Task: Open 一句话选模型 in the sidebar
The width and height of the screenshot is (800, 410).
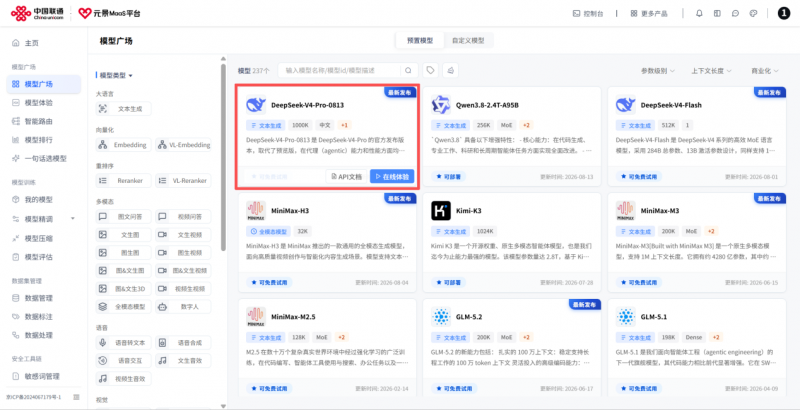Action: click(x=43, y=159)
